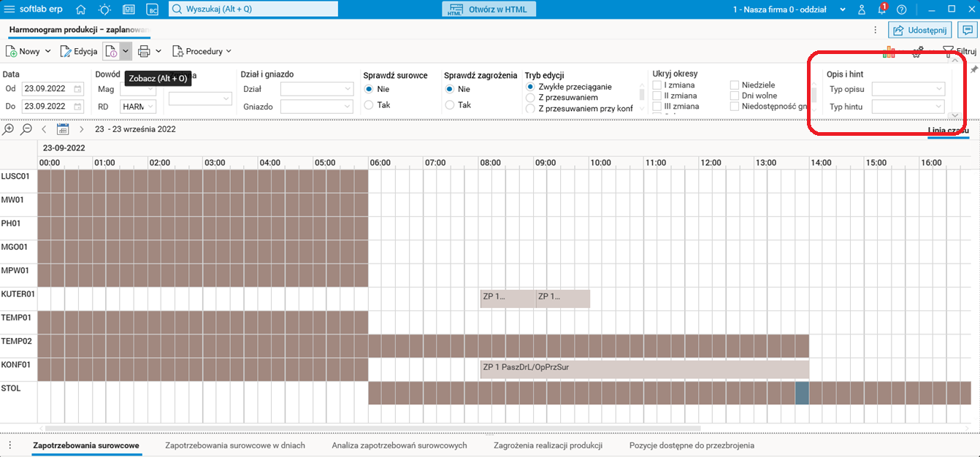Choose Zwykłe przeciąganie edit mode
Image resolution: width=980 pixels, height=457 pixels.
[x=530, y=86]
